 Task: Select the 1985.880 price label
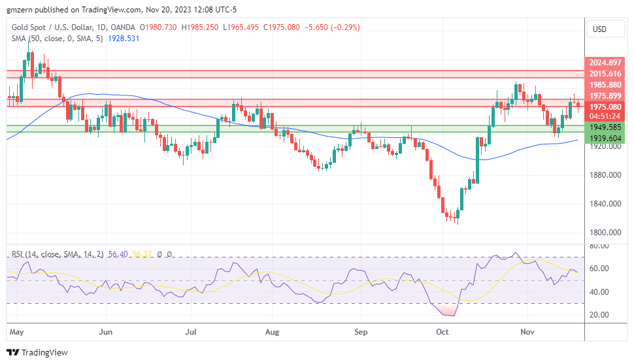(x=605, y=85)
